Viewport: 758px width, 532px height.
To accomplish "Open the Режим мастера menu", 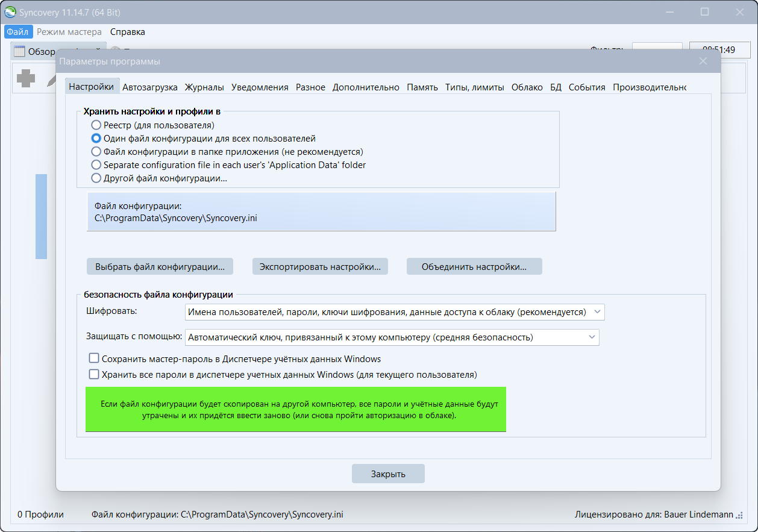I will 69,32.
